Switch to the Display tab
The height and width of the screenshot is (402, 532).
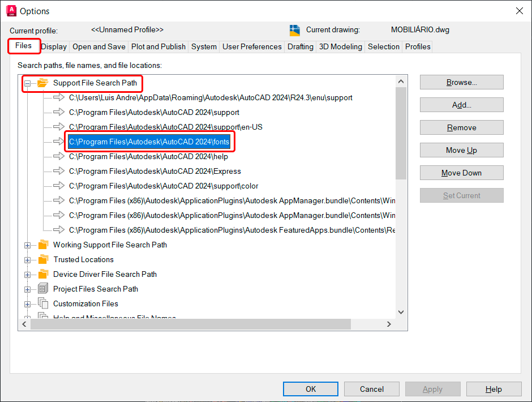(x=54, y=47)
